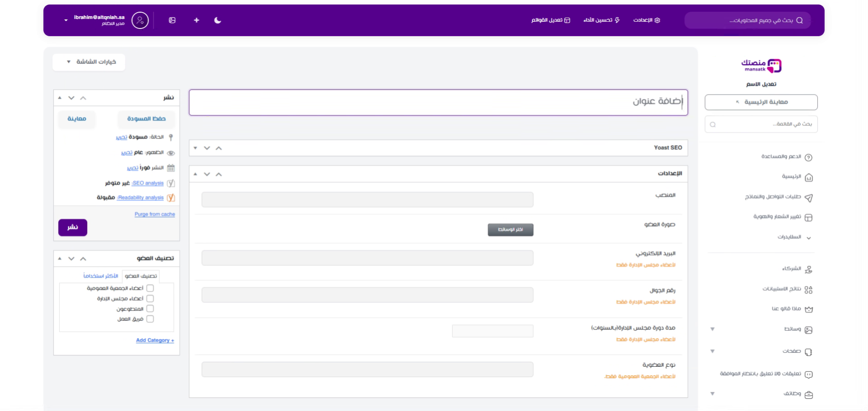
Task: Open the user profile avatar icon
Action: point(140,20)
